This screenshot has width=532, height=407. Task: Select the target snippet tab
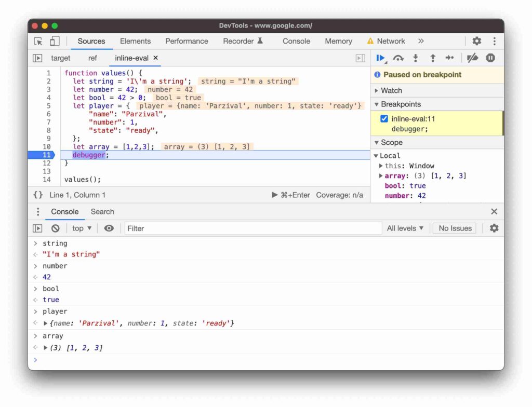[x=60, y=58]
